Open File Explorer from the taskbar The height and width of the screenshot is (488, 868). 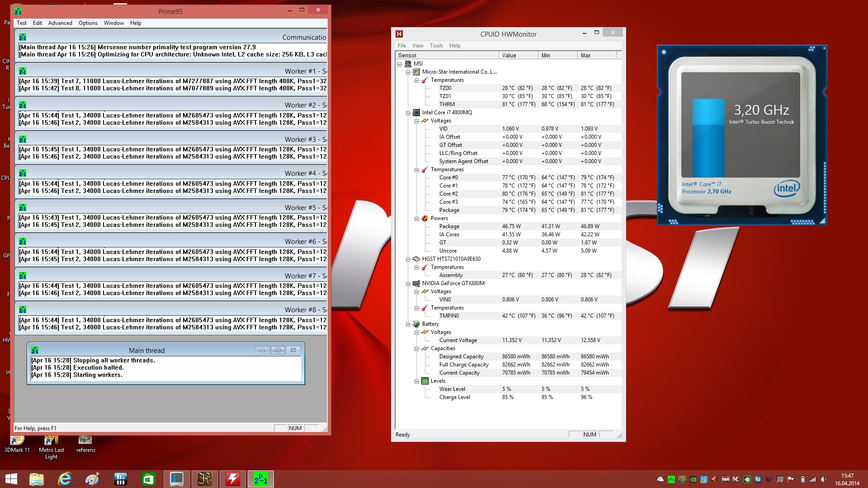pyautogui.click(x=37, y=479)
